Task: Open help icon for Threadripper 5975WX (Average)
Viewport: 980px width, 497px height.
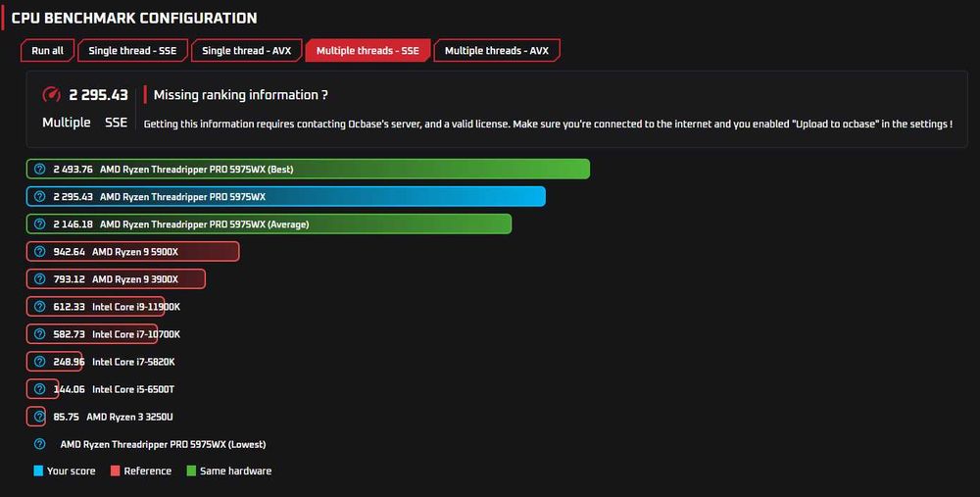Action: [39, 224]
